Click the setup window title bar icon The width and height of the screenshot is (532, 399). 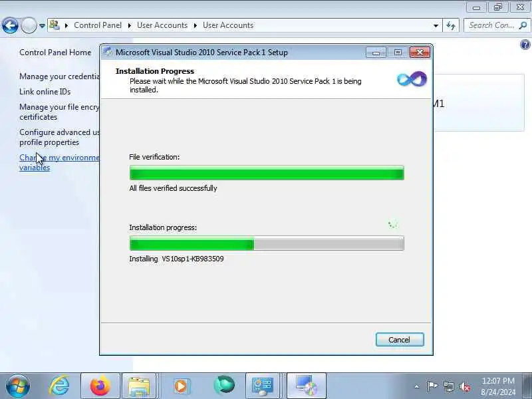[108, 52]
